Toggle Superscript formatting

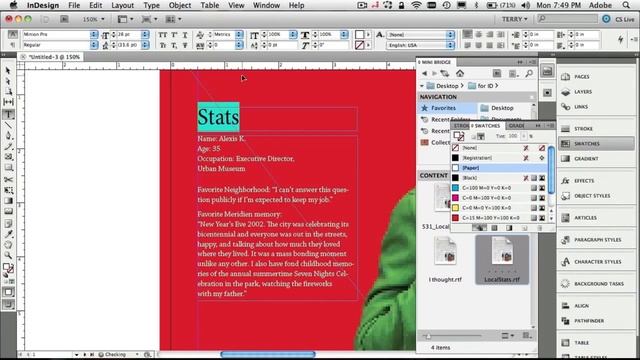(x=174, y=35)
